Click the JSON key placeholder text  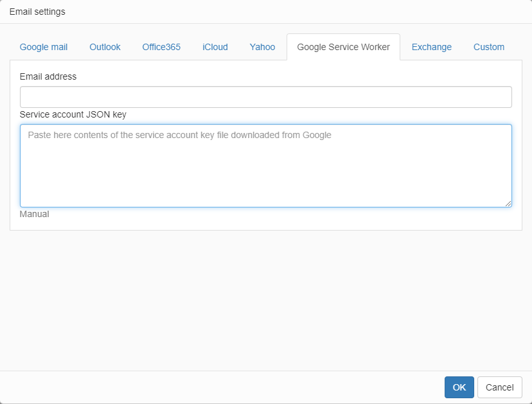tap(179, 135)
